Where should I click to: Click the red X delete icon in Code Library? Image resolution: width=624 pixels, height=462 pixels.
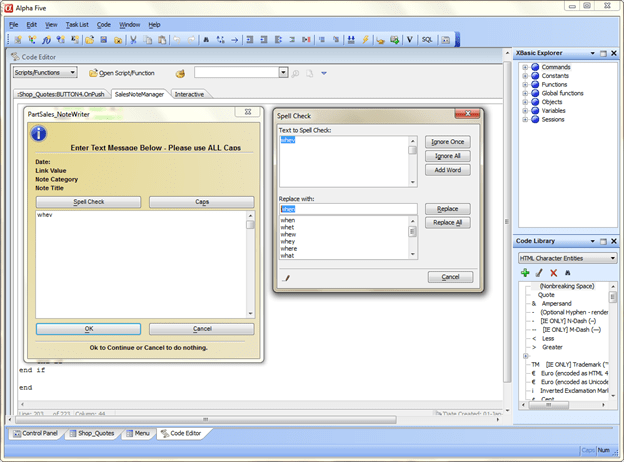click(553, 273)
